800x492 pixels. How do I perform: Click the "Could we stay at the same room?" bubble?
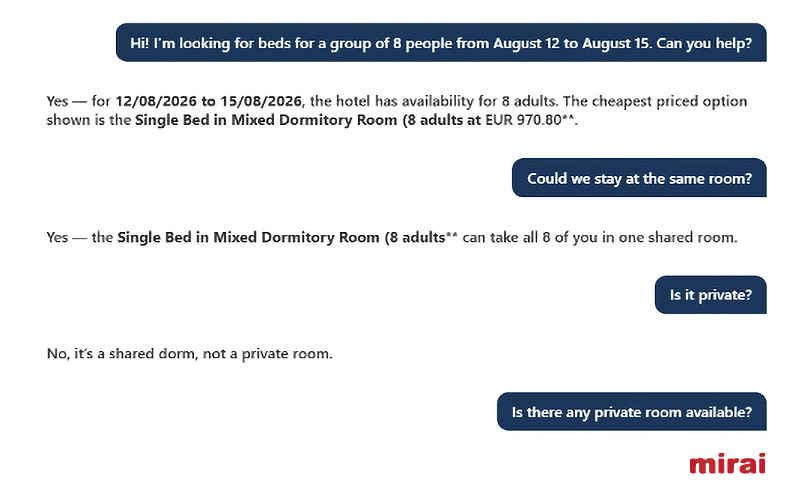(x=639, y=178)
